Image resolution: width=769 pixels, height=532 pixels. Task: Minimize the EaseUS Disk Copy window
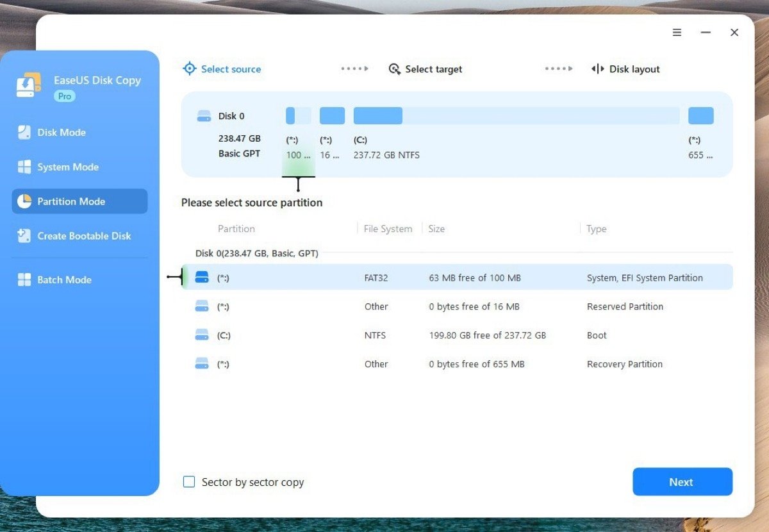[706, 33]
